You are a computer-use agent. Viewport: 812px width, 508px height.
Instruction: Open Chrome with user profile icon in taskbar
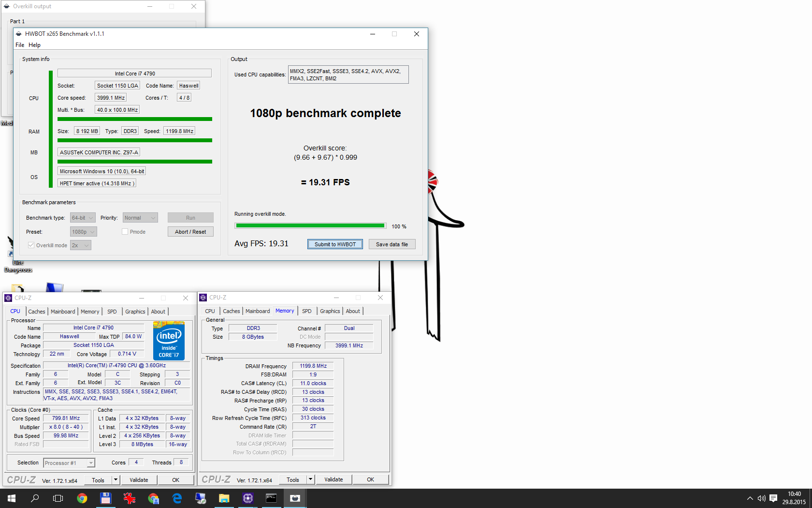[153, 498]
